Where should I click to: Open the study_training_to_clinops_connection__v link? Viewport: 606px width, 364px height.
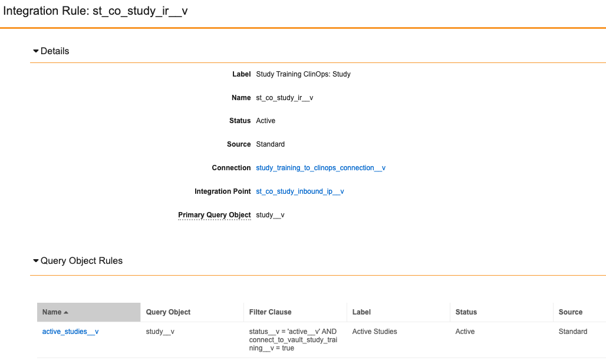321,168
